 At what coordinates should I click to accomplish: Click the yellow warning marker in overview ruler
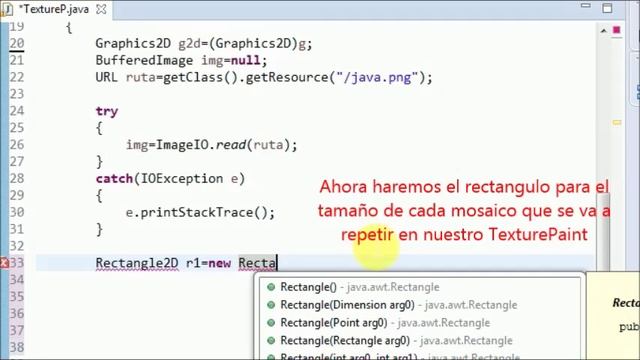point(617,122)
